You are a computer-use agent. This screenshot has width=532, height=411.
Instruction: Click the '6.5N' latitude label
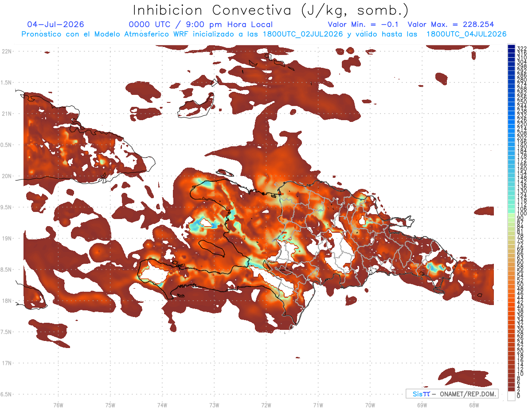tap(7, 394)
